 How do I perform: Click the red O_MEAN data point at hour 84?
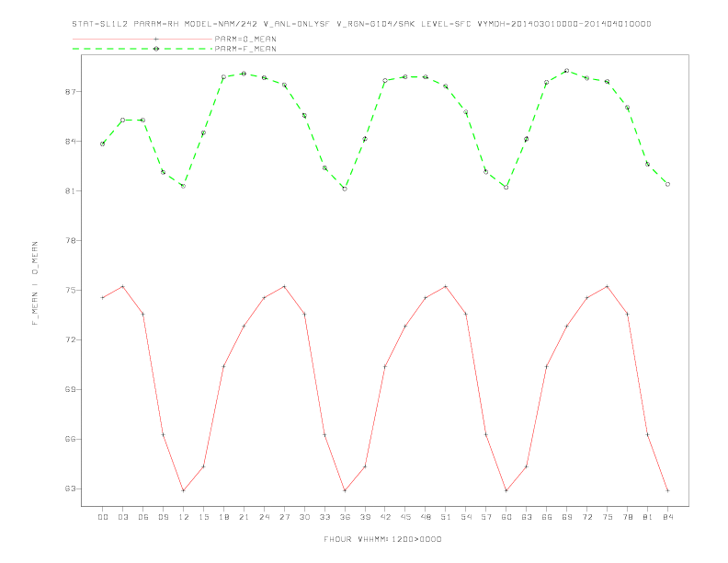pyautogui.click(x=668, y=490)
